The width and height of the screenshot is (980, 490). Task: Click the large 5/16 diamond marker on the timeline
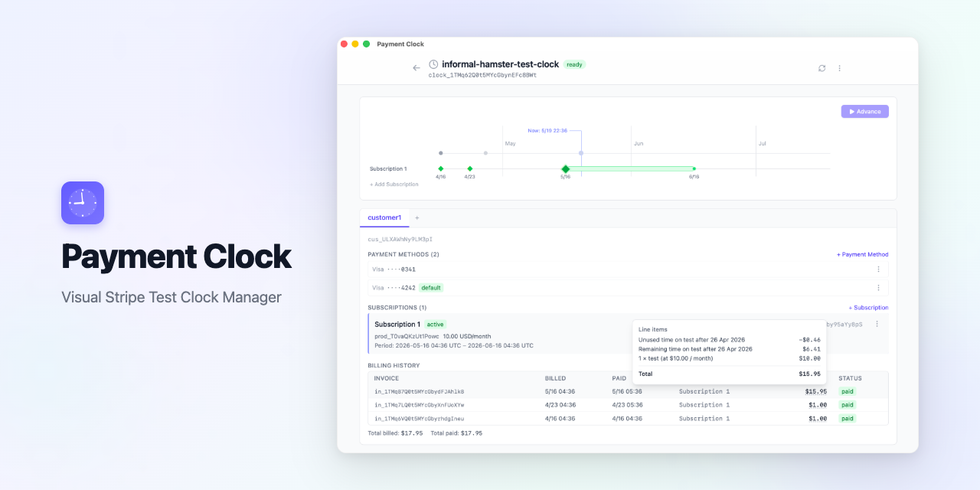(565, 168)
